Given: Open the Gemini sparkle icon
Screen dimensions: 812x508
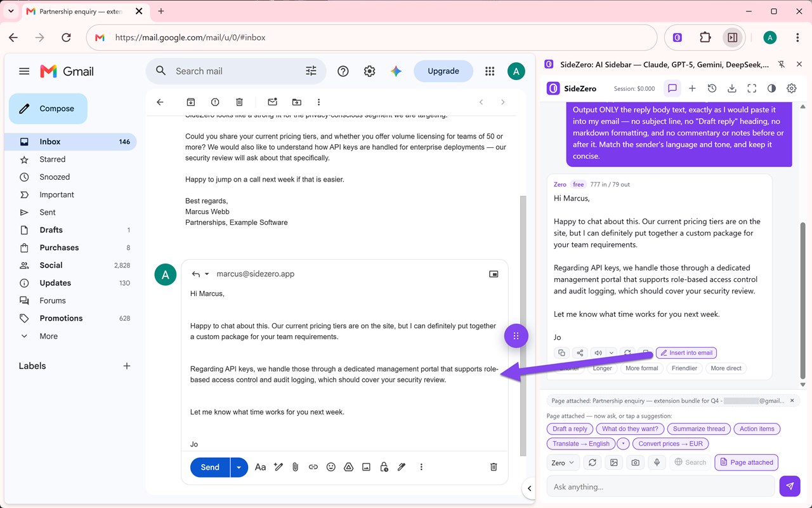Looking at the screenshot, I should tap(396, 71).
